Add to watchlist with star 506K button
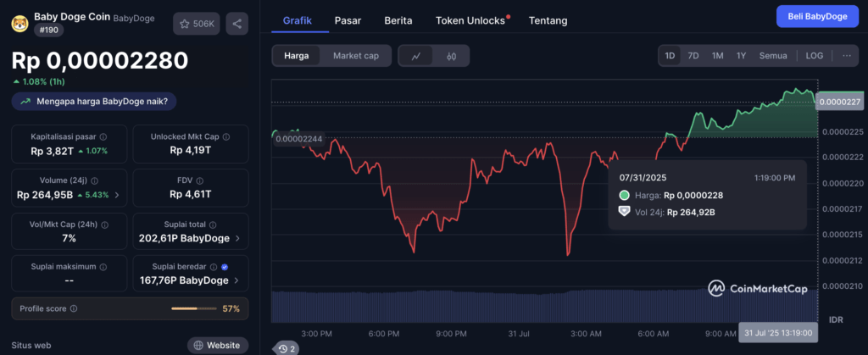 [x=197, y=24]
